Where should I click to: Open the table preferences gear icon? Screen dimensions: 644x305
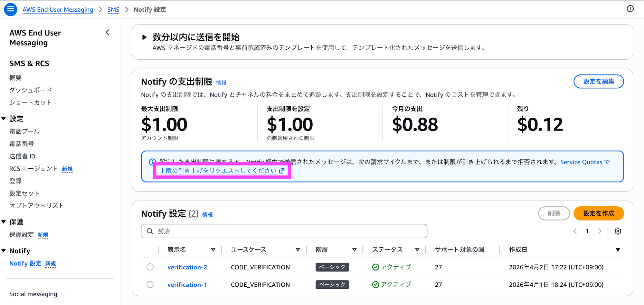[x=618, y=231]
